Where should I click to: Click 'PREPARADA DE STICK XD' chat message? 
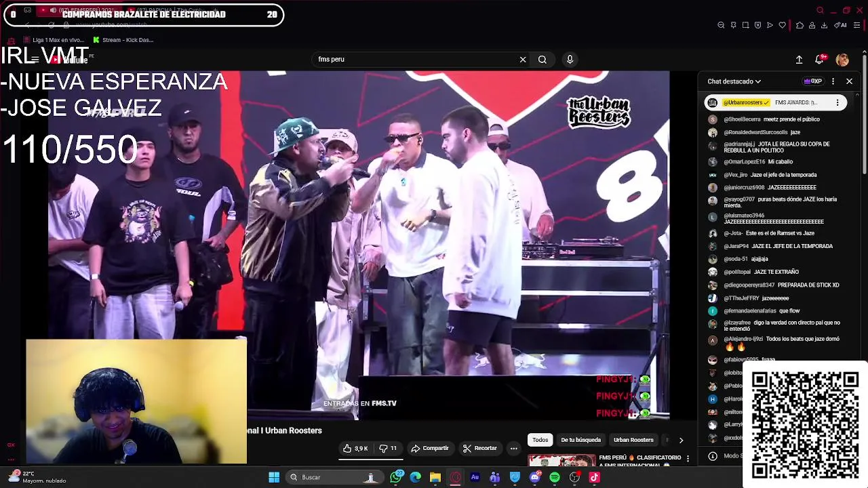(x=808, y=285)
